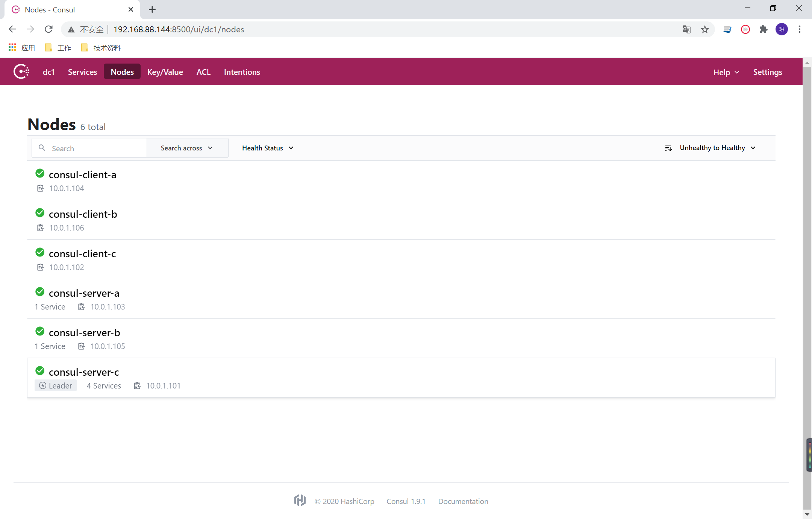Open the dc1 datacenter selector
This screenshot has width=812, height=519.
click(48, 72)
